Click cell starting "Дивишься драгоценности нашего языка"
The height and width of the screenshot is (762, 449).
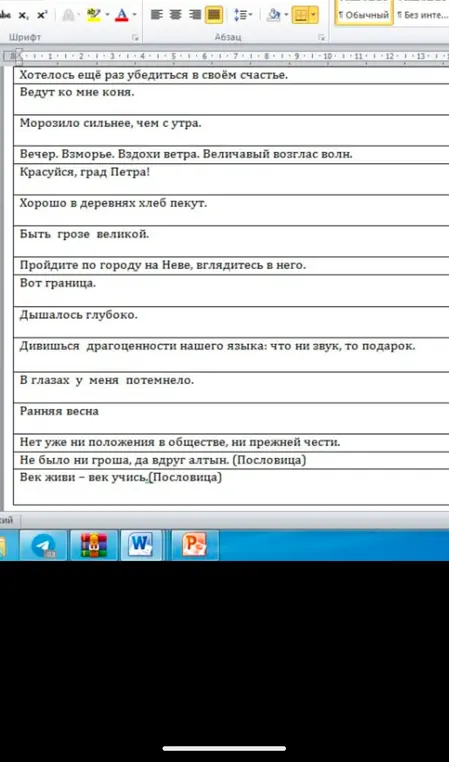pos(231,355)
